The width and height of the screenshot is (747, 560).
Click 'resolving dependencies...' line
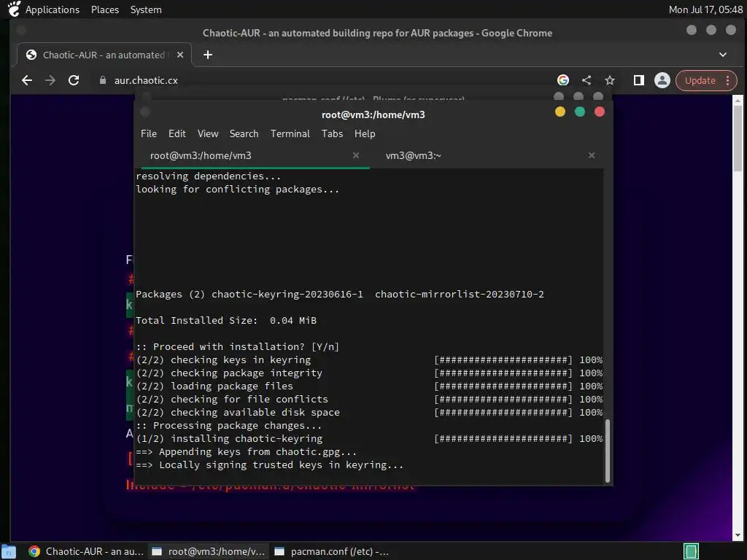[x=208, y=176]
